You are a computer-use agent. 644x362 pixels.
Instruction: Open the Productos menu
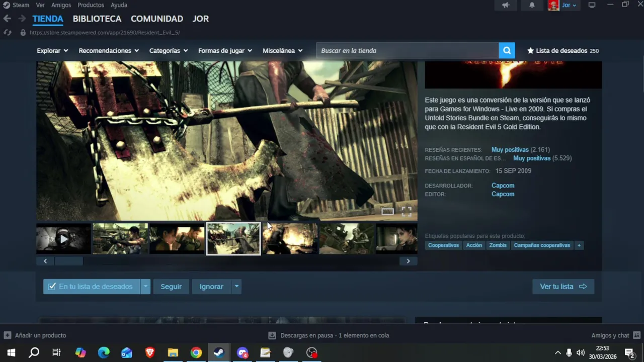91,5
